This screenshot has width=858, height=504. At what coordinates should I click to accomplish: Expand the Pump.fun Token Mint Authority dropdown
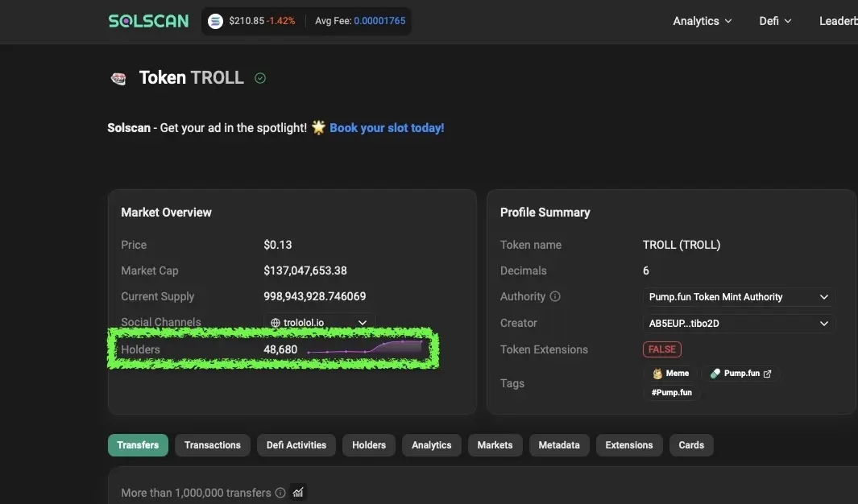[738, 297]
